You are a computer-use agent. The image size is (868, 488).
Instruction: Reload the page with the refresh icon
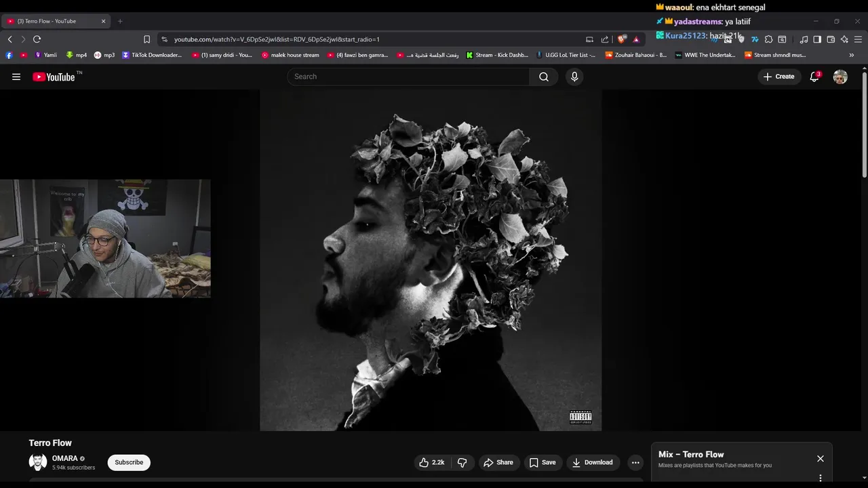[x=37, y=39]
